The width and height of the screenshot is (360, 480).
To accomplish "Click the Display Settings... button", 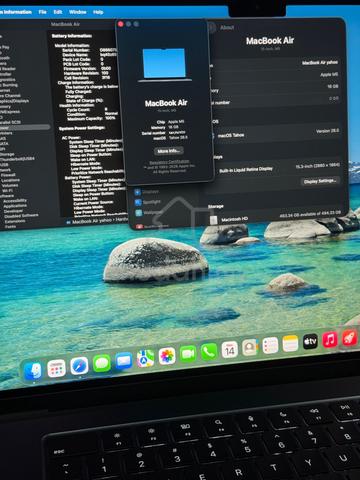I will 320,181.
